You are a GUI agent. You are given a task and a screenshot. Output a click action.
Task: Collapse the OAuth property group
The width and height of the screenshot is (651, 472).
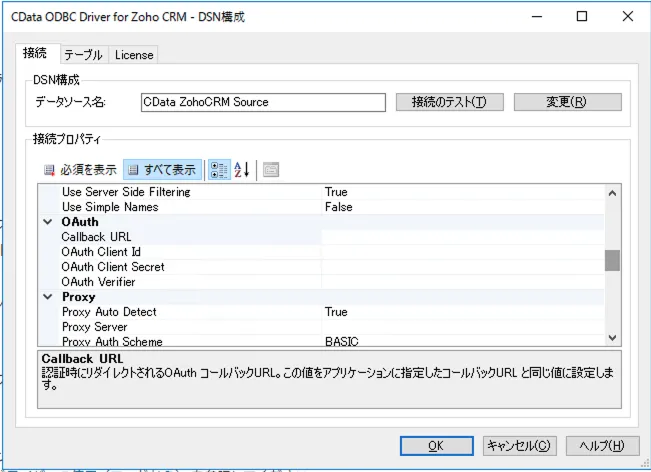pyautogui.click(x=47, y=222)
